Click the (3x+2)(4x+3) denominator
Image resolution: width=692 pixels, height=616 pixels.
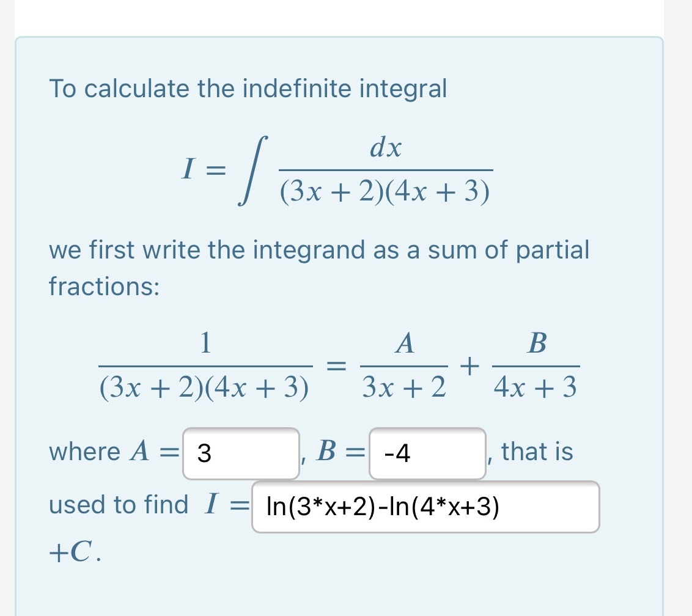point(385,191)
